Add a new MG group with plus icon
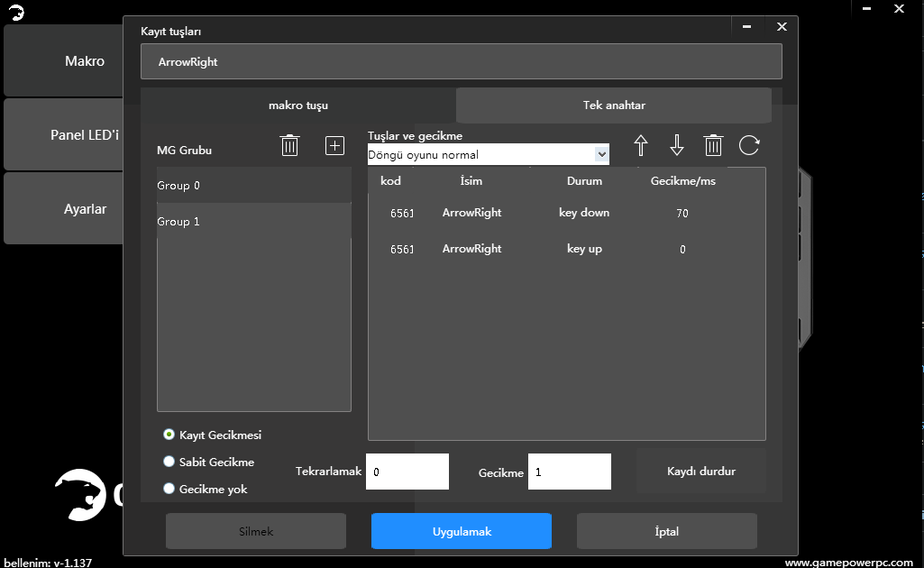 pos(334,145)
